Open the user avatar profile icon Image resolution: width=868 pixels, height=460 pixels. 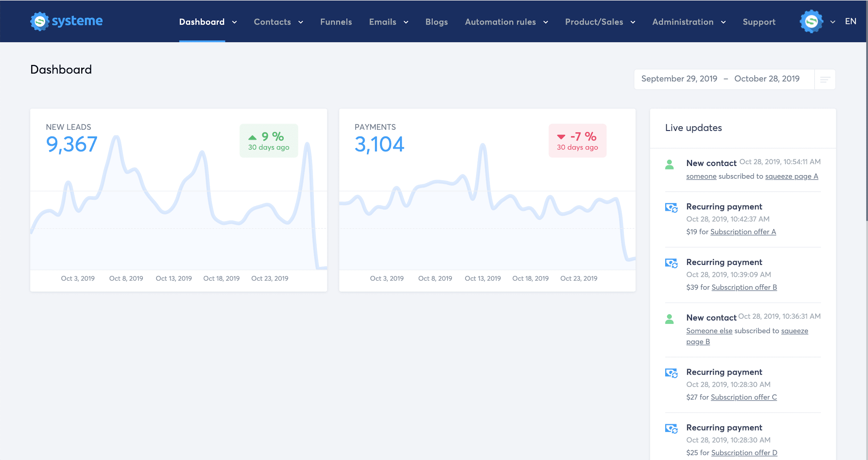tap(811, 22)
